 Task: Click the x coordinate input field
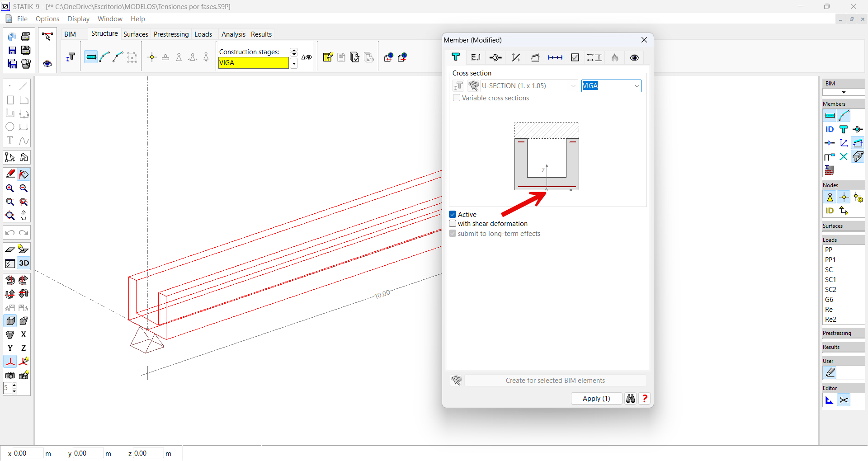point(27,453)
